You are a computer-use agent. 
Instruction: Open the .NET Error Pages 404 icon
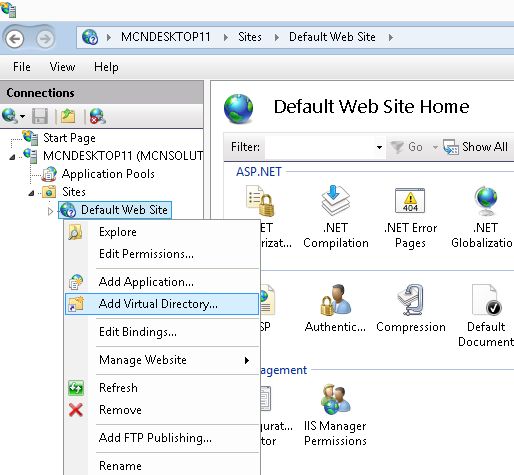(x=410, y=200)
